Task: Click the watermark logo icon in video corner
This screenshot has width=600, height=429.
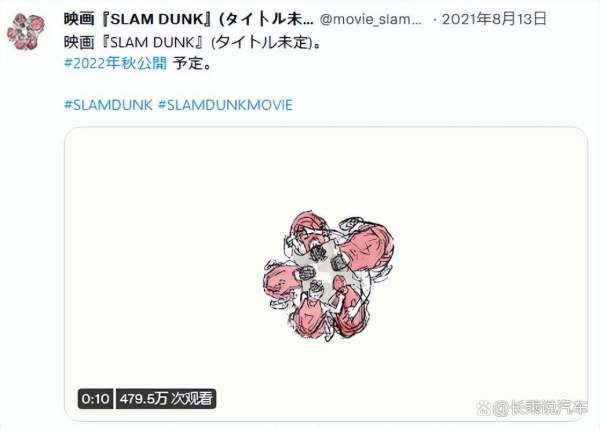Action: [484, 408]
